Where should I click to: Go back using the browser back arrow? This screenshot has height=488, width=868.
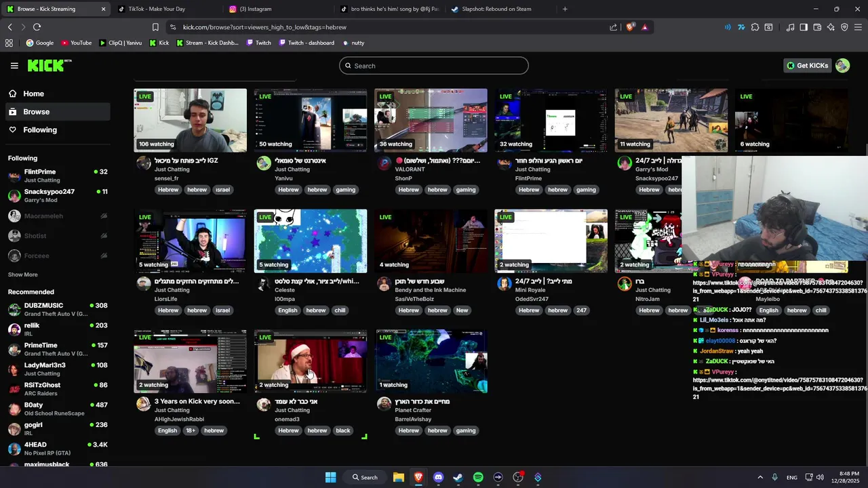pyautogui.click(x=9, y=27)
